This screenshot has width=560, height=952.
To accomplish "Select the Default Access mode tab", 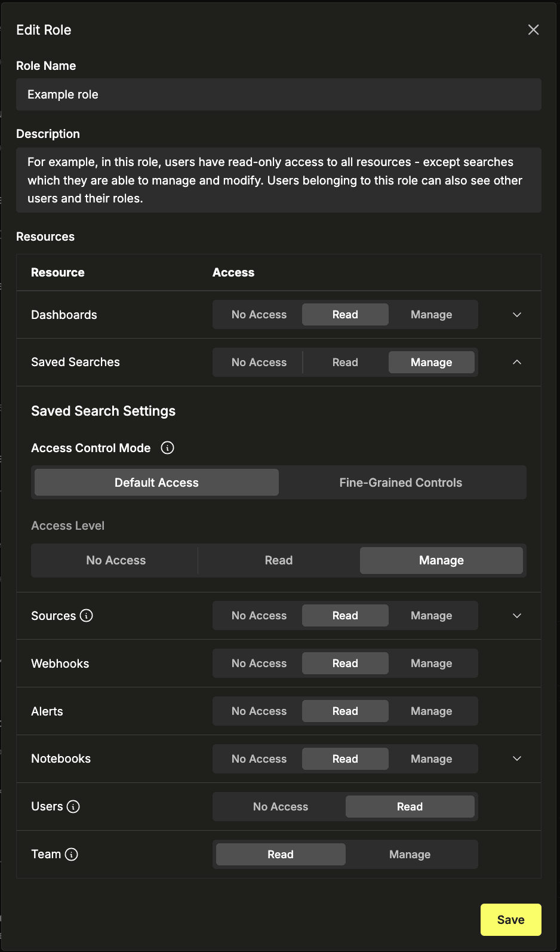I will pyautogui.click(x=156, y=483).
